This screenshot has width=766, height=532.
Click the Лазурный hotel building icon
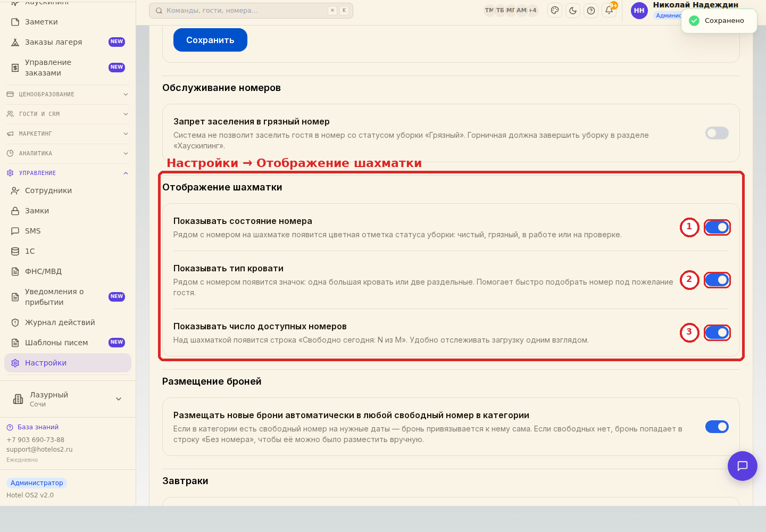point(18,399)
